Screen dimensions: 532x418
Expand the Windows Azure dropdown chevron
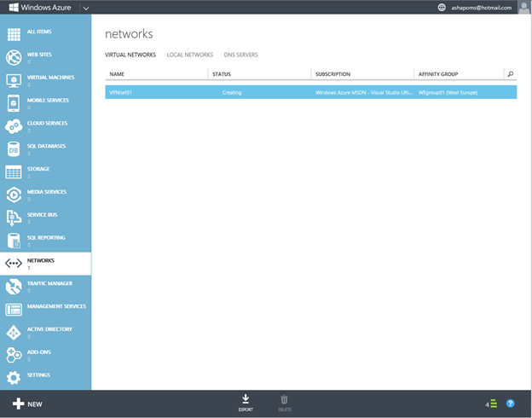[x=86, y=8]
